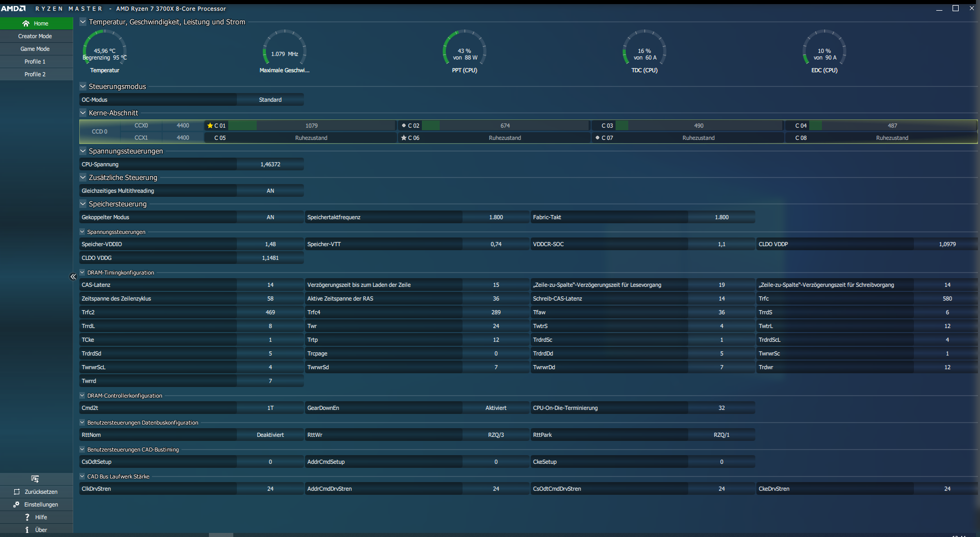The image size is (980, 537).
Task: Click the RttPark value RZQ/1
Action: coord(722,435)
